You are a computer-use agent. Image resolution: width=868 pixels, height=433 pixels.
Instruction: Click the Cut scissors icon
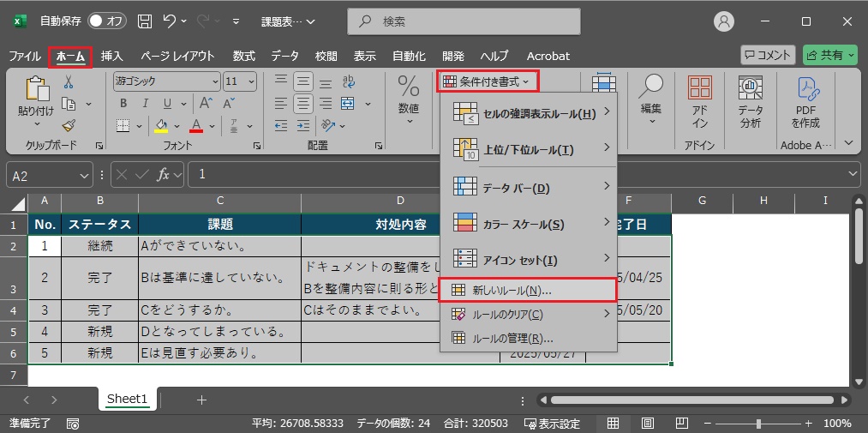[x=69, y=82]
